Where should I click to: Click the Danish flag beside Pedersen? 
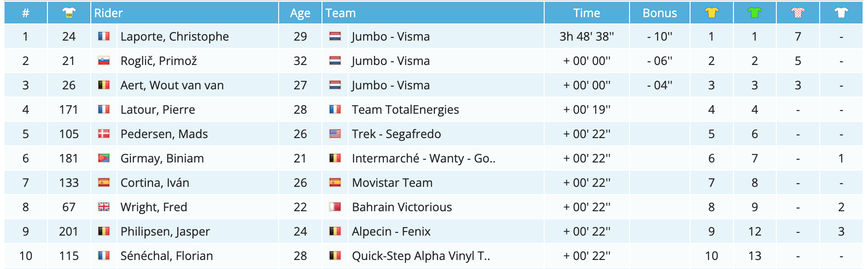[104, 134]
